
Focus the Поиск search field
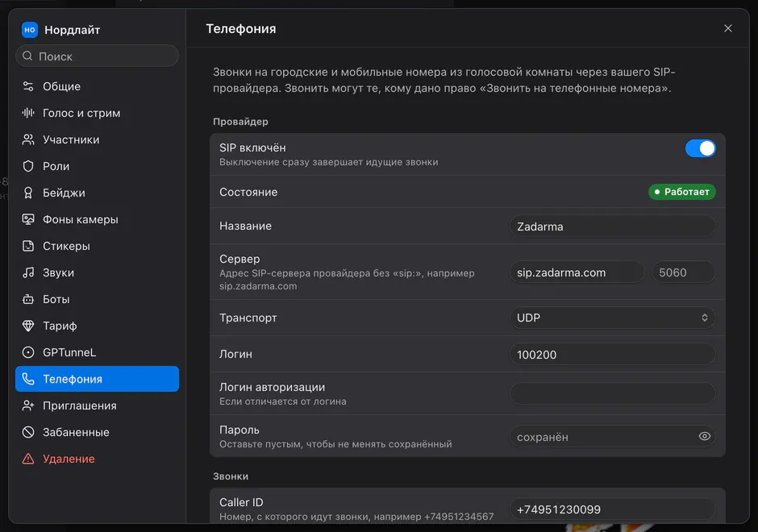tap(97, 56)
